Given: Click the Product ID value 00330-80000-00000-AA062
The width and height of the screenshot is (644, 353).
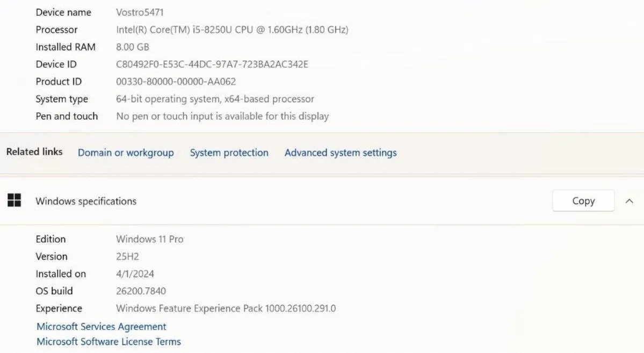Looking at the screenshot, I should 176,82.
